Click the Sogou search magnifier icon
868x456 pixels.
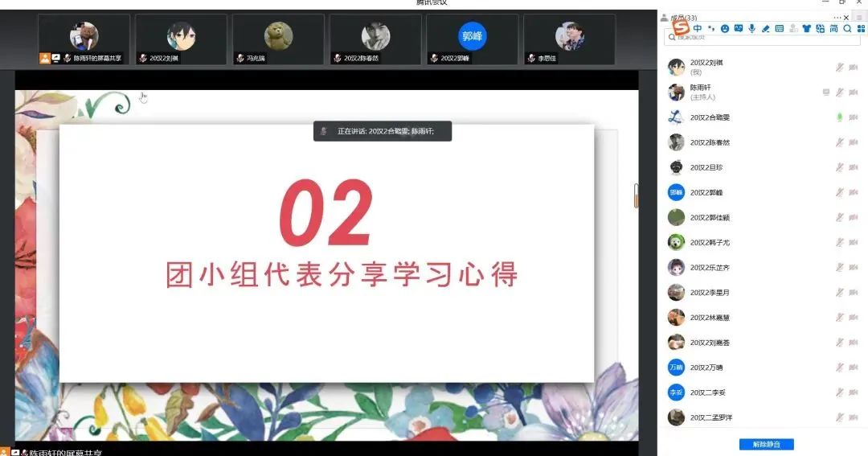[x=848, y=28]
